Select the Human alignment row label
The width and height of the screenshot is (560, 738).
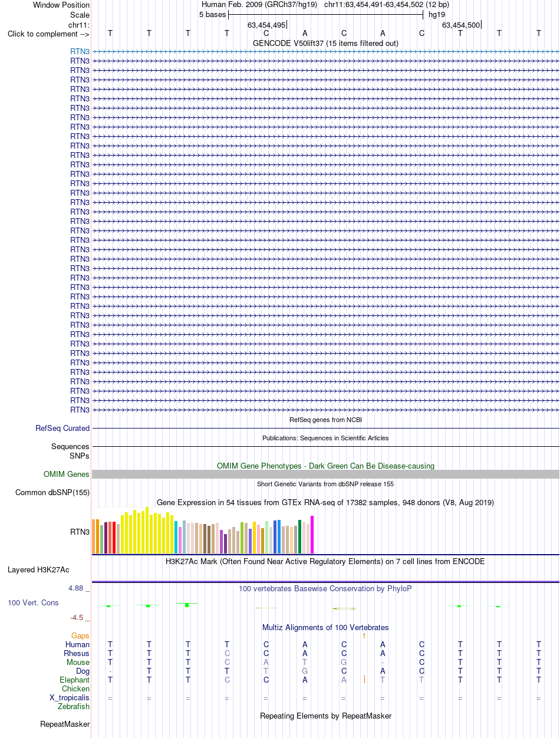(78, 644)
